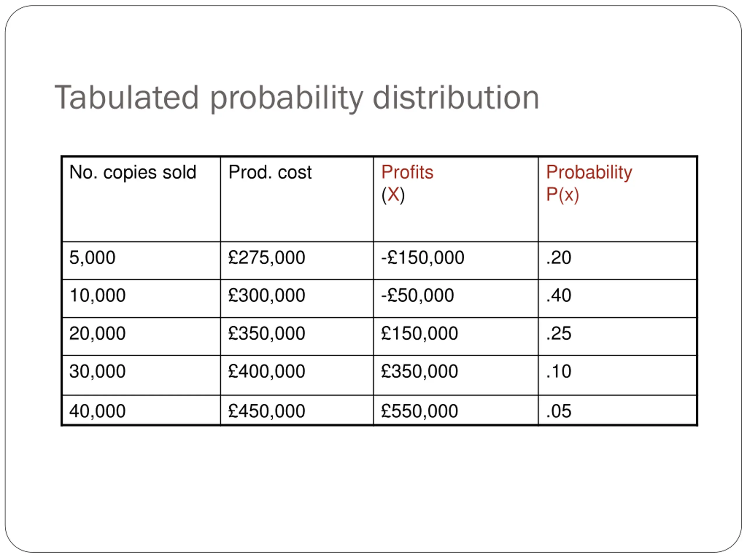Screen dimensions: 747x560
Task: Select the 10,000 copies sold cell
Action: pyautogui.click(x=141, y=298)
